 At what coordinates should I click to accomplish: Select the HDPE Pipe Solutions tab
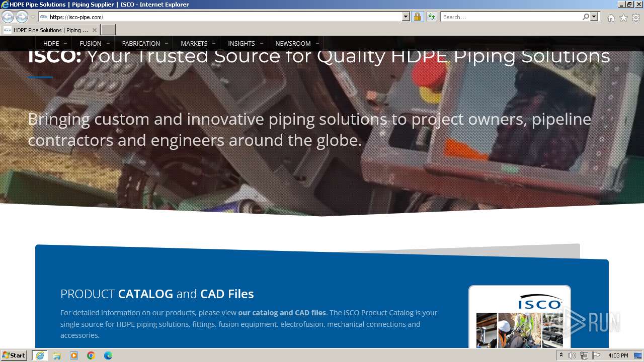[x=50, y=30]
